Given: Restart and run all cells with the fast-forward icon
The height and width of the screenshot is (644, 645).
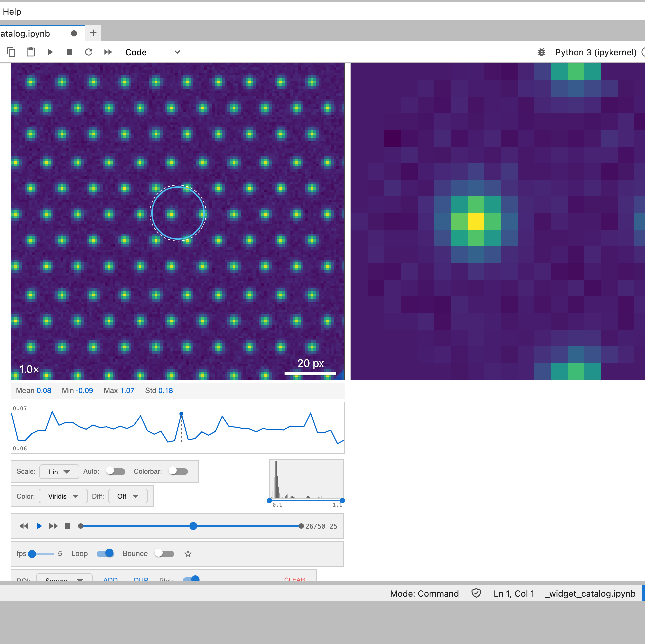Looking at the screenshot, I should point(108,52).
